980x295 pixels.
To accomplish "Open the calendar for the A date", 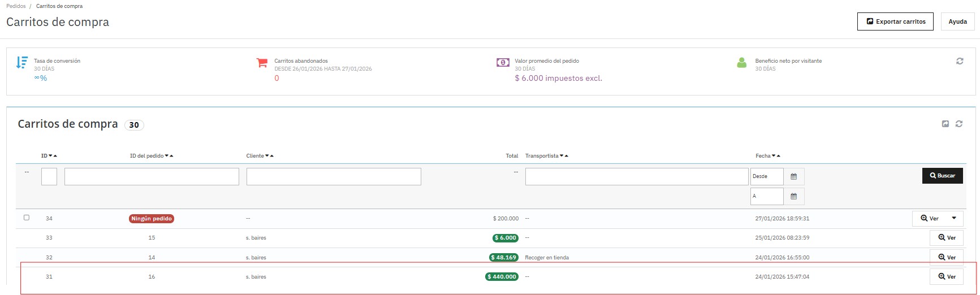I will pos(793,196).
